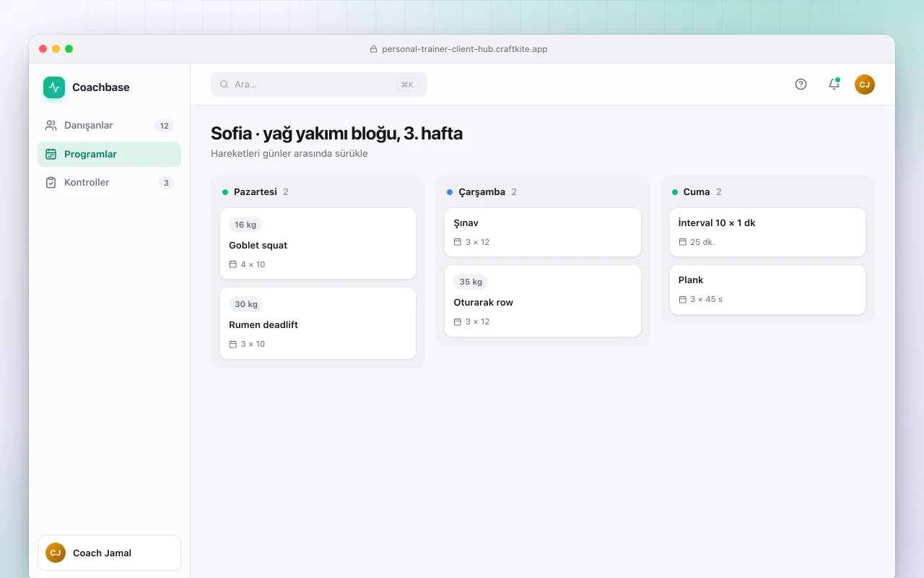Click calendar icon on Rumen deadlift card
Image resolution: width=924 pixels, height=578 pixels.
[x=233, y=344]
